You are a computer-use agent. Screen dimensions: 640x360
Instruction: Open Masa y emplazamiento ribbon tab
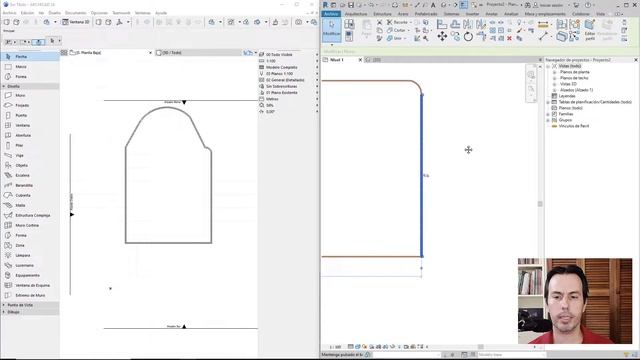point(545,14)
